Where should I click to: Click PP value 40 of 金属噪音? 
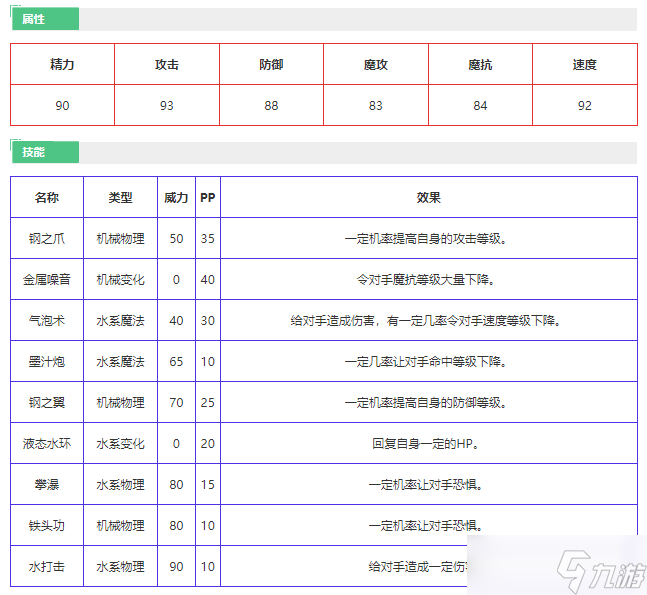click(208, 279)
